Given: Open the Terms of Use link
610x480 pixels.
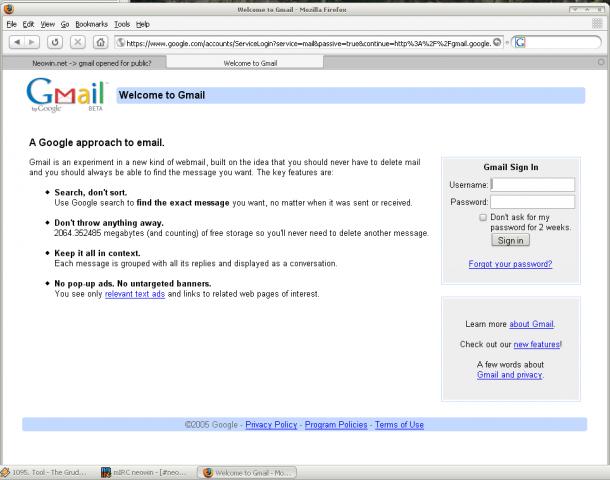Looking at the screenshot, I should 399,425.
